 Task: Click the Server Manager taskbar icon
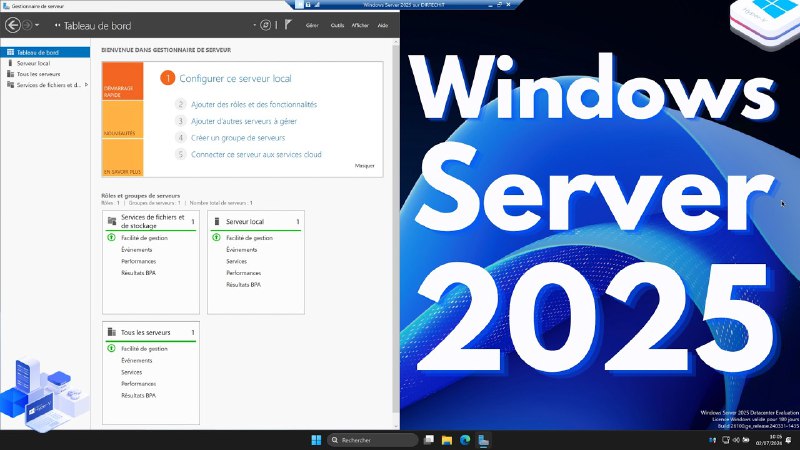coord(483,440)
